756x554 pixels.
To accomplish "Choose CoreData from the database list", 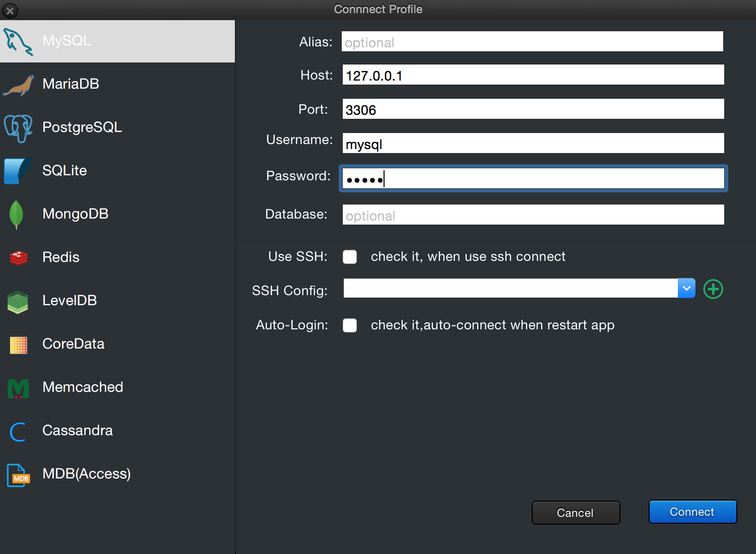I will 74,344.
